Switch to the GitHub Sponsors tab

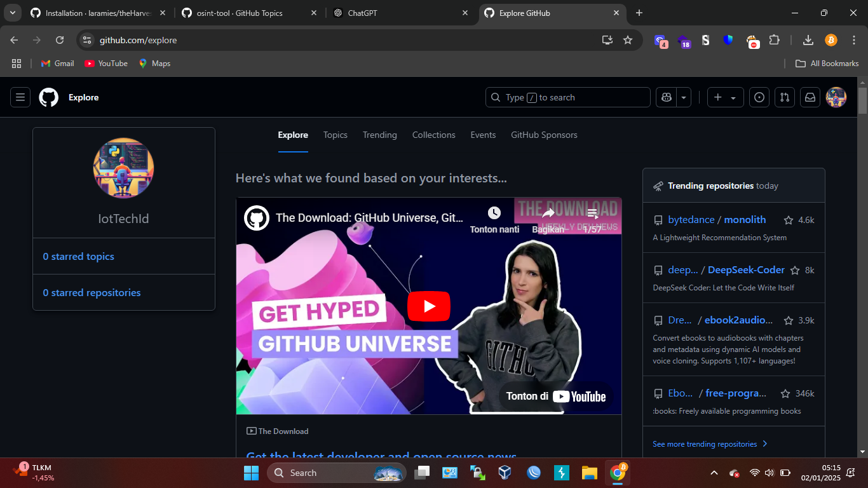click(x=544, y=135)
